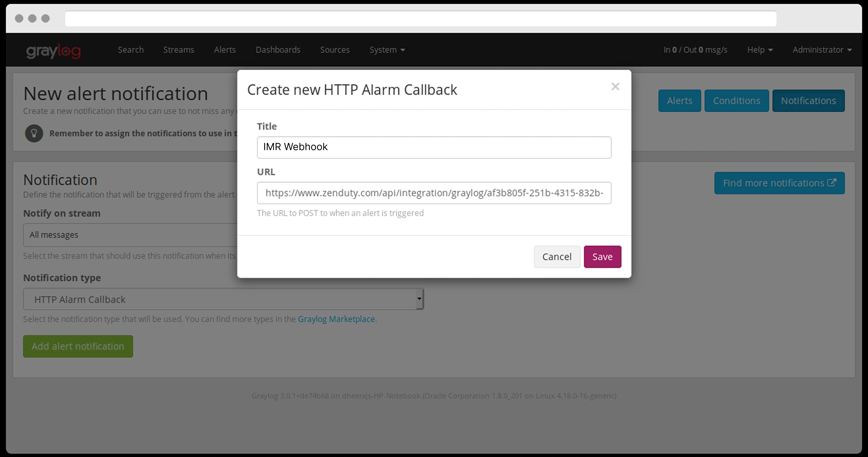Open the Administrator user menu
The height and width of the screenshot is (457, 868).
point(822,50)
